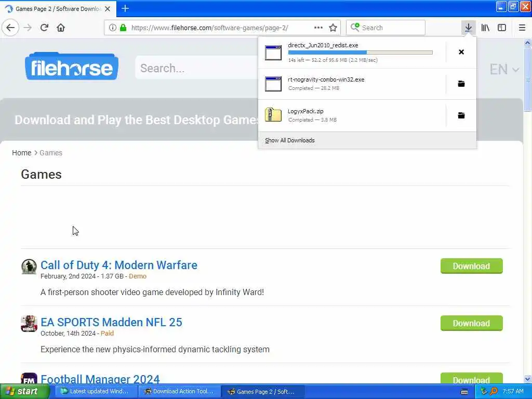Viewport: 532px width, 399px height.
Task: Click the green secure connection padlock
Action: [x=123, y=28]
